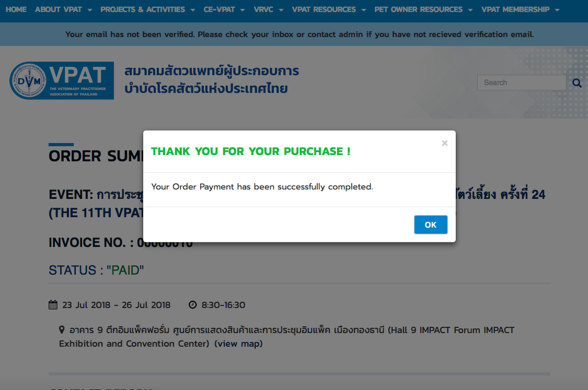
Task: Click the search magnifier icon
Action: click(x=577, y=83)
